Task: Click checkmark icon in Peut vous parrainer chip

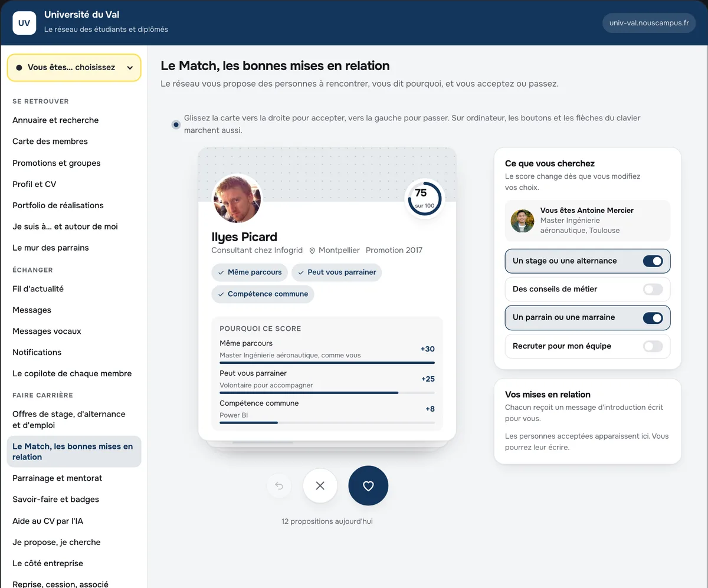Action: 301,272
